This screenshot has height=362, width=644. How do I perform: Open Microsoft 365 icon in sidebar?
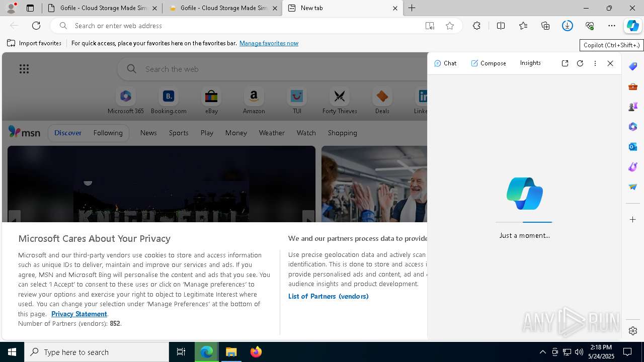pos(633,127)
